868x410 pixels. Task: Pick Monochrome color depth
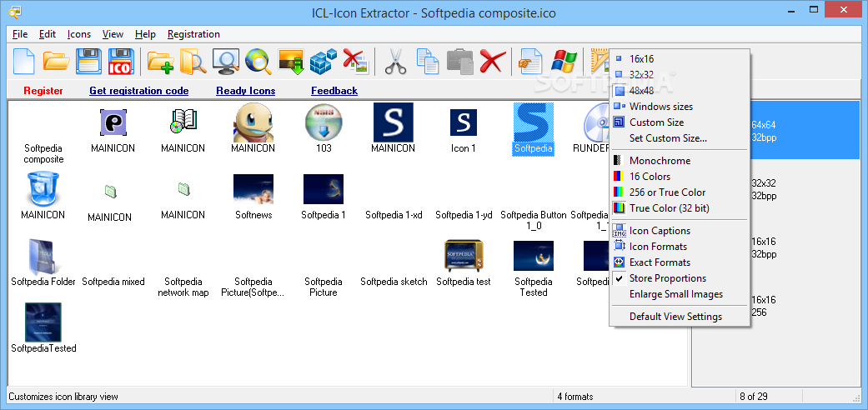click(680, 161)
